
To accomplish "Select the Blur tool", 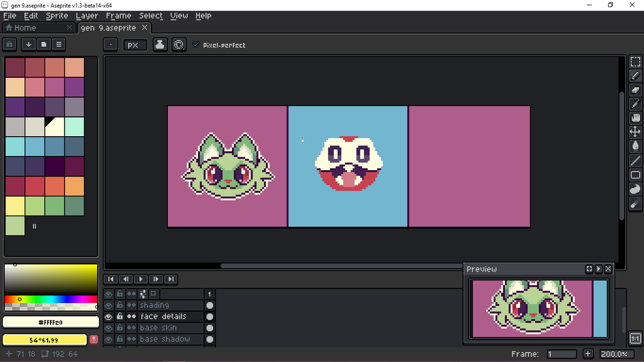I will 635,203.
